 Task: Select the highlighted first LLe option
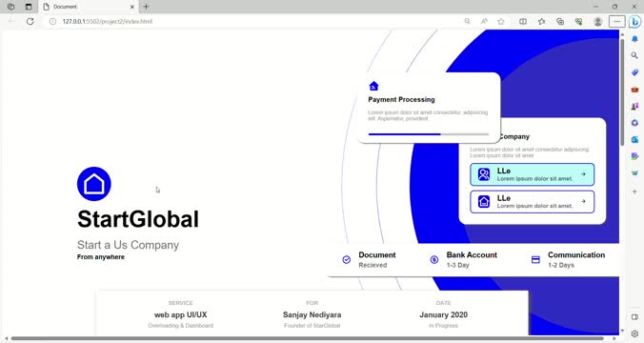pyautogui.click(x=532, y=174)
